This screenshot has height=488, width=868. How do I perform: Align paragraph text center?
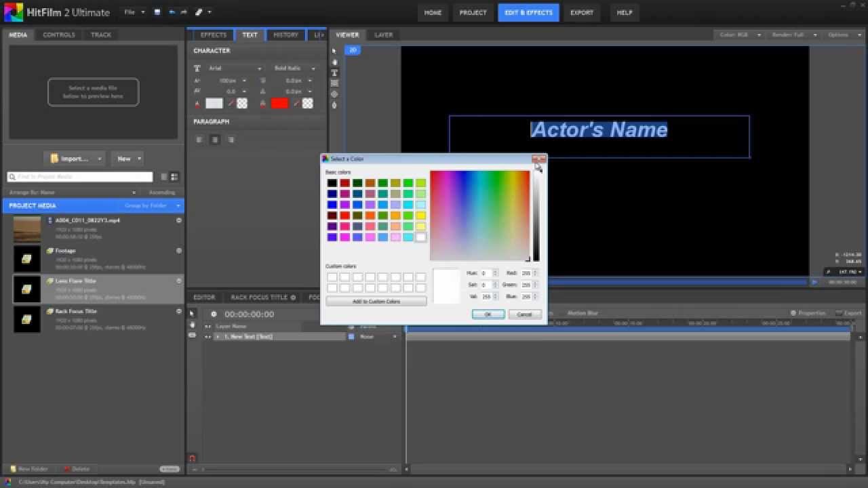[x=215, y=140]
